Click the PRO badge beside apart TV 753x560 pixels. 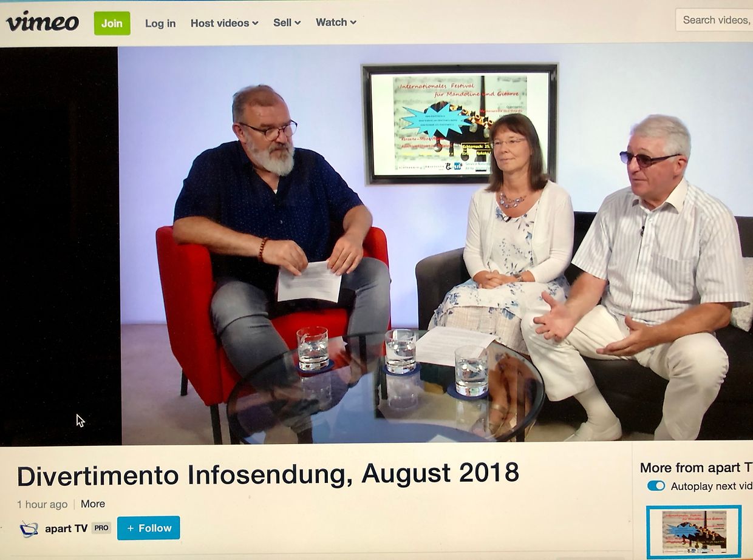pyautogui.click(x=101, y=528)
